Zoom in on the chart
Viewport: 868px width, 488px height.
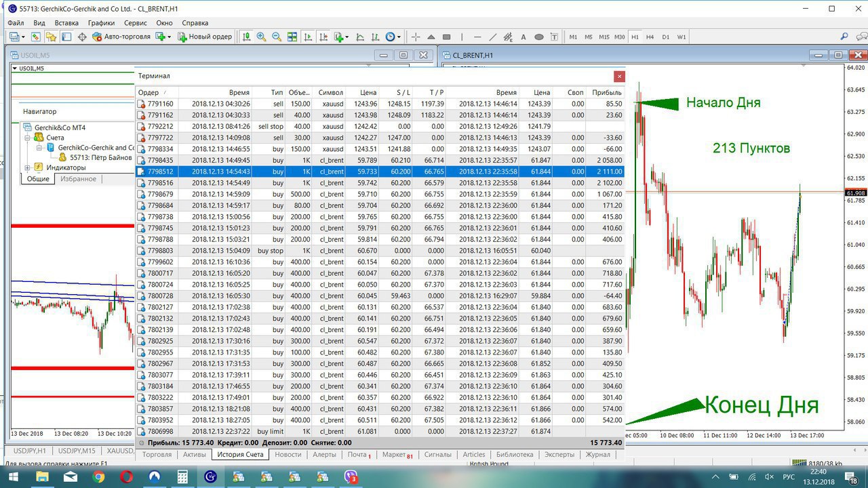[x=261, y=37]
